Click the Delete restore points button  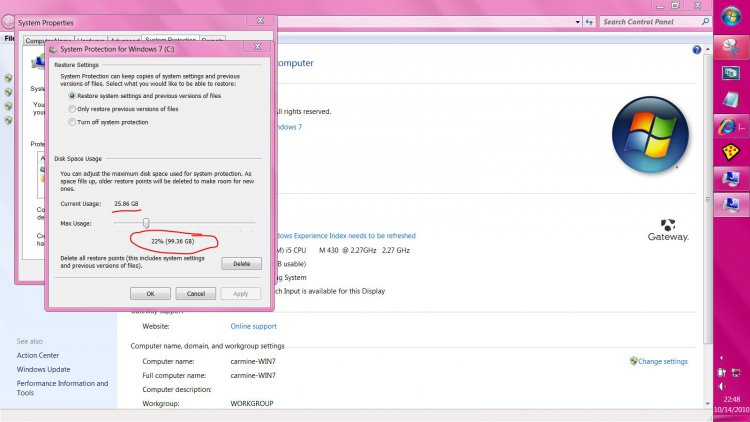(241, 264)
